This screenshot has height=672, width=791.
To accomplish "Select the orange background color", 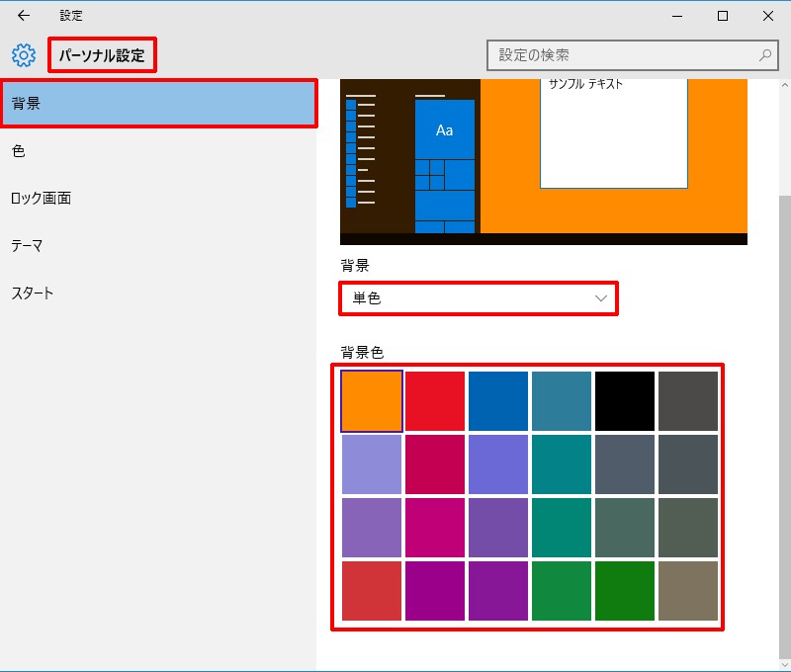I will tap(372, 401).
